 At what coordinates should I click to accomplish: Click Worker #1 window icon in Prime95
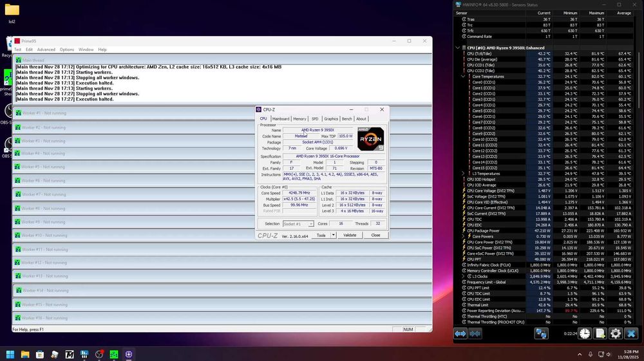17,113
